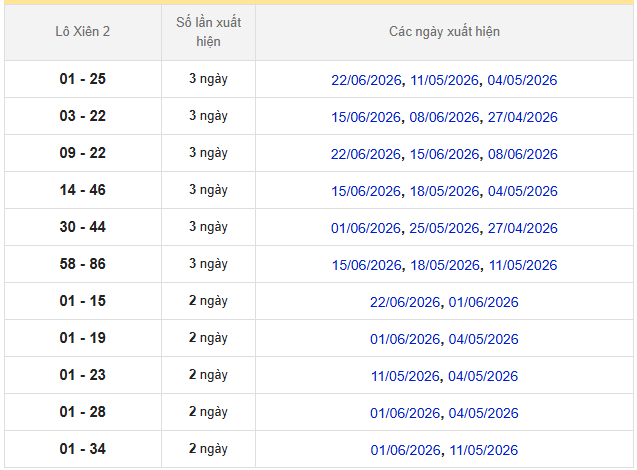Open the 11/05/2026 link in row 01 - 25

point(444,80)
